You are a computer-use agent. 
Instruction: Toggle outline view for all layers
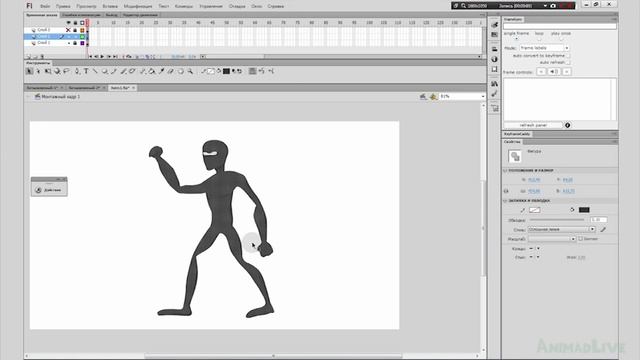pyautogui.click(x=82, y=23)
